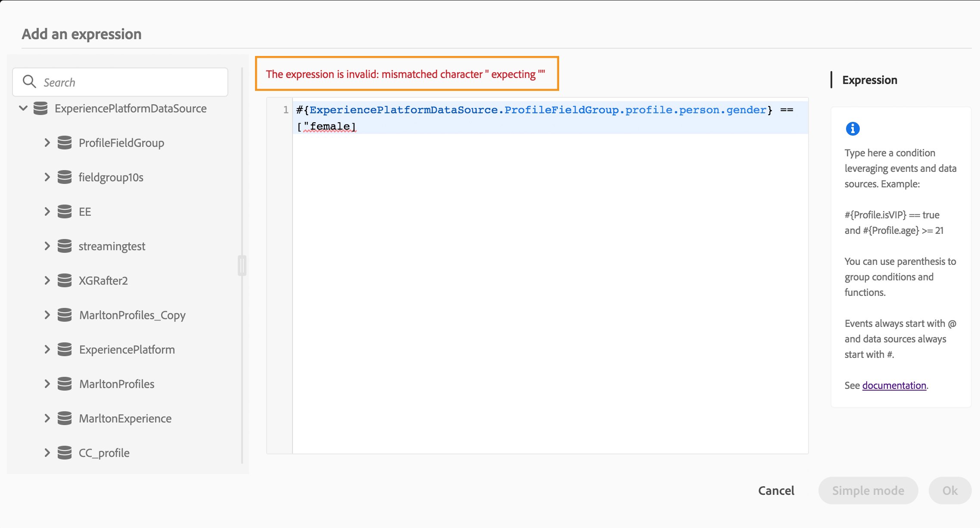Expand the ExperiencePlatform node

click(x=47, y=349)
